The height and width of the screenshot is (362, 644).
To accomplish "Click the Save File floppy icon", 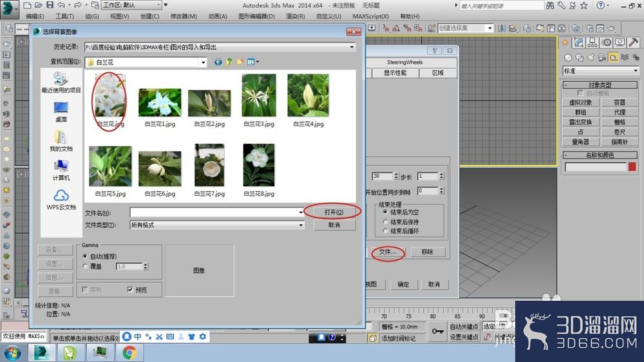I will click(50, 5).
